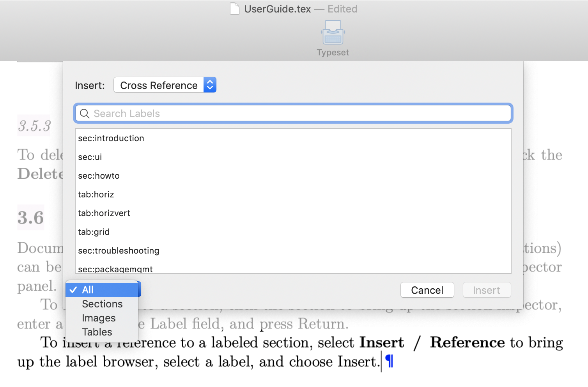Choose Images in the filter menu
588x387 pixels.
click(x=102, y=318)
